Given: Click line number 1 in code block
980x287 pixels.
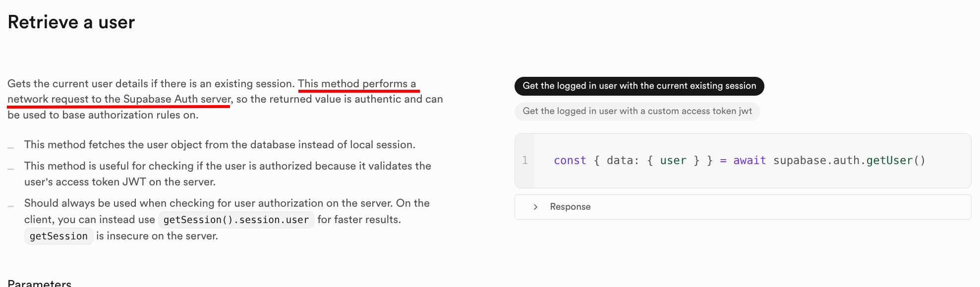Looking at the screenshot, I should (x=525, y=161).
